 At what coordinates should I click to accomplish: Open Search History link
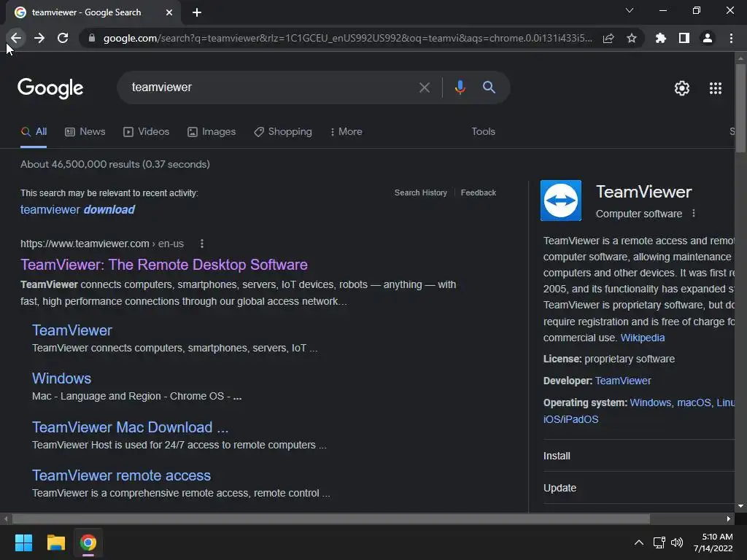421,192
